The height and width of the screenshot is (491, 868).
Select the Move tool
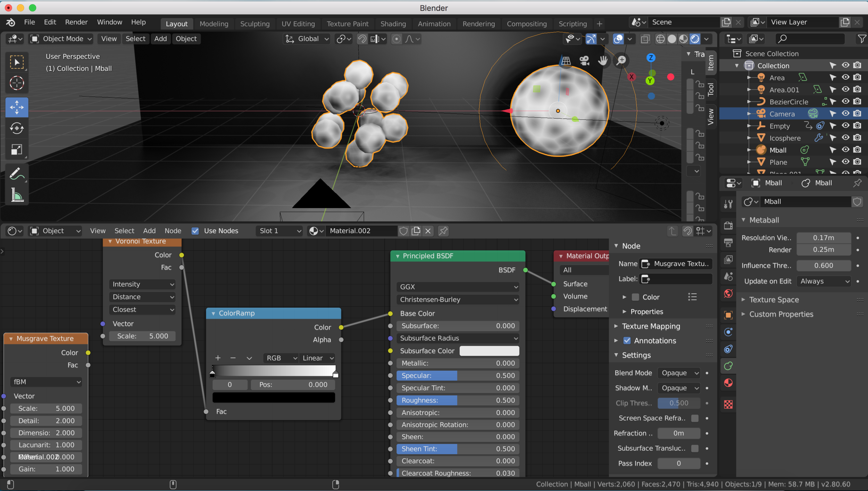[17, 107]
